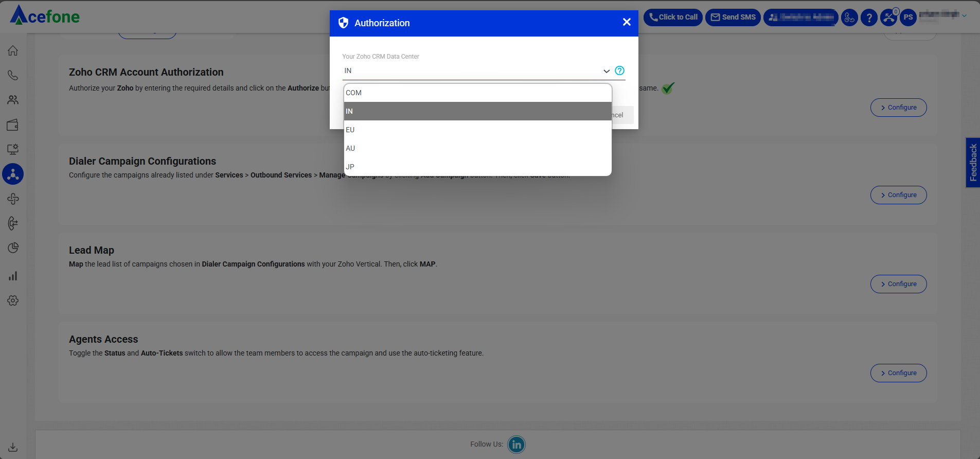Viewport: 980px width, 459px height.
Task: Select JP data center option
Action: tap(477, 167)
